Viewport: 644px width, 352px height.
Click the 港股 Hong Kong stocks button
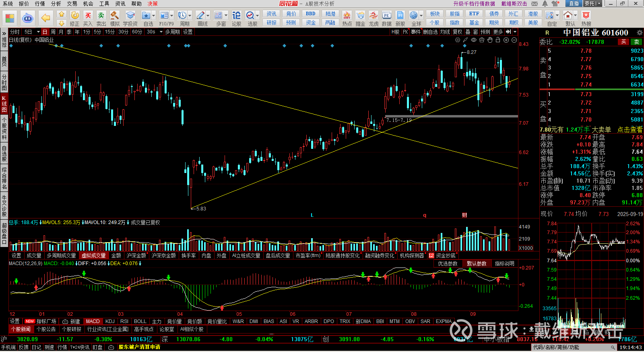point(533,14)
